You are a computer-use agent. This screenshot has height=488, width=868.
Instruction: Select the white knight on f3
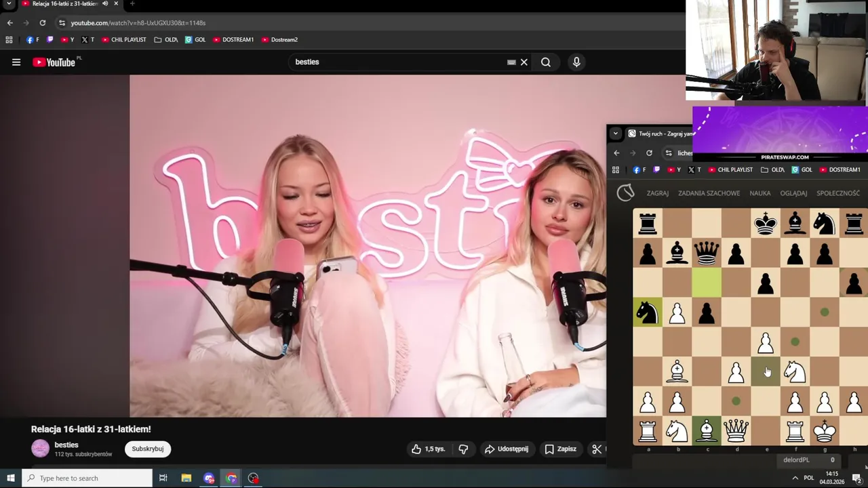point(795,371)
